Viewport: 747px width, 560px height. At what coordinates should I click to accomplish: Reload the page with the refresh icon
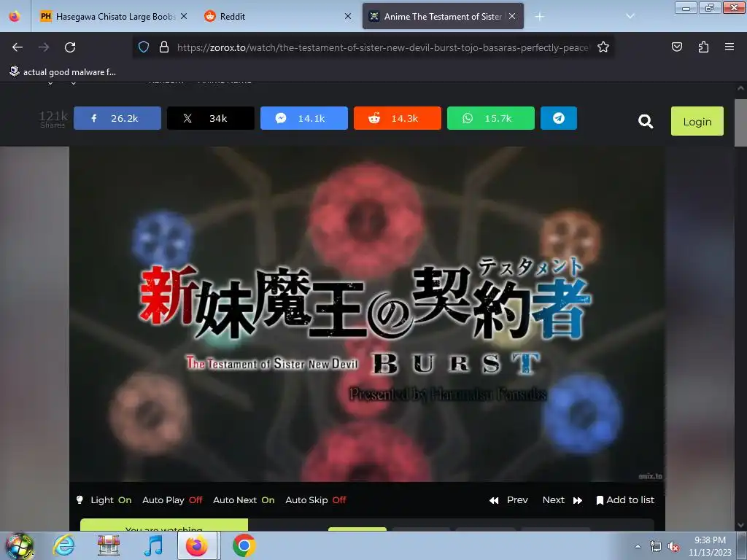click(x=70, y=47)
